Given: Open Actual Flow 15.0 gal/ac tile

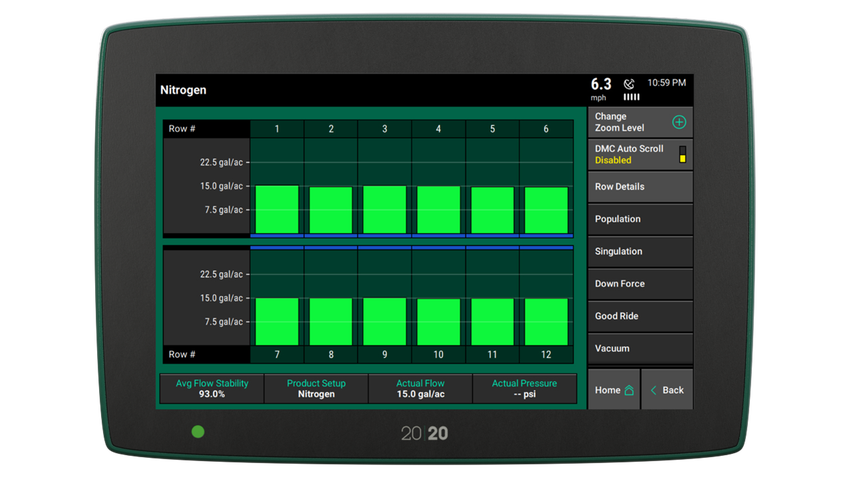Looking at the screenshot, I should pyautogui.click(x=420, y=389).
